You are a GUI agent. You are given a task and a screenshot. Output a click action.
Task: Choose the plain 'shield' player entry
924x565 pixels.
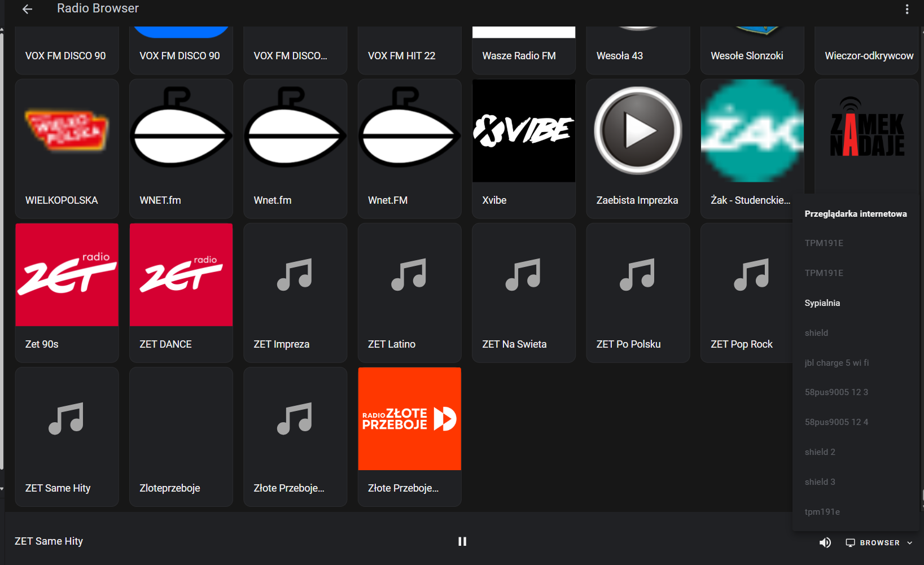856,333
